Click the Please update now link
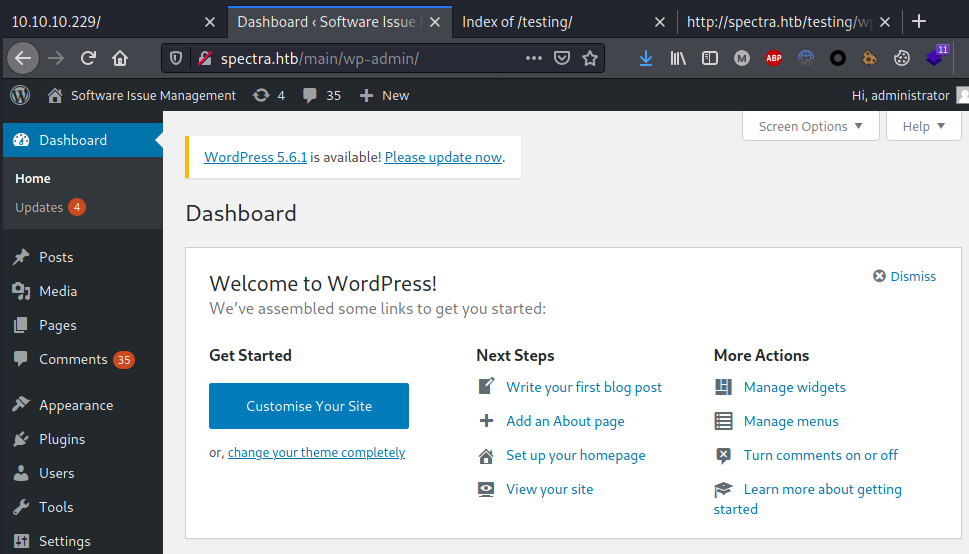Viewport: 969px width, 554px height. point(443,157)
